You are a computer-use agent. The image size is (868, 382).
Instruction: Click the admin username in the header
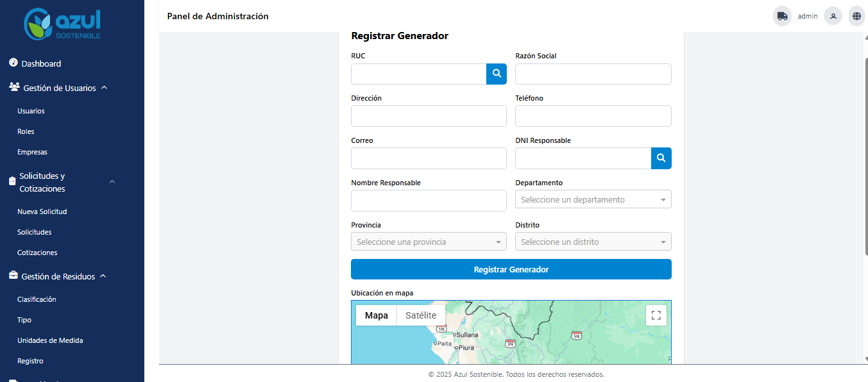(x=808, y=16)
